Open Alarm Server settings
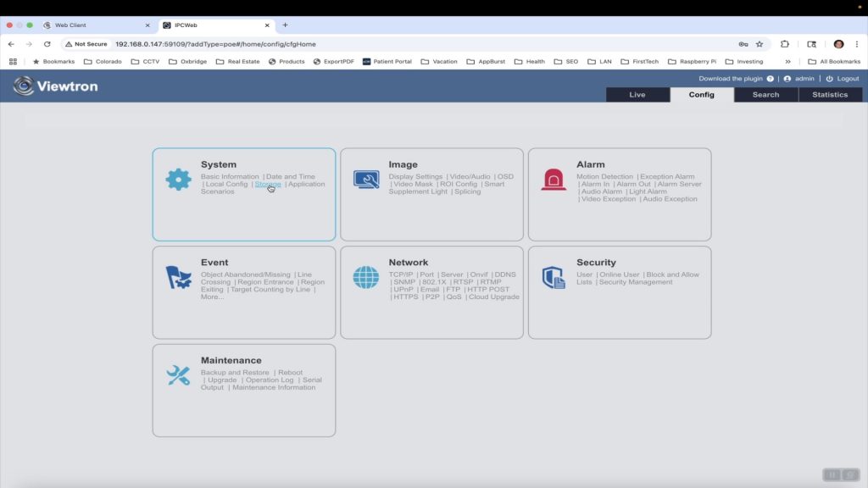This screenshot has width=868, height=488. [679, 184]
